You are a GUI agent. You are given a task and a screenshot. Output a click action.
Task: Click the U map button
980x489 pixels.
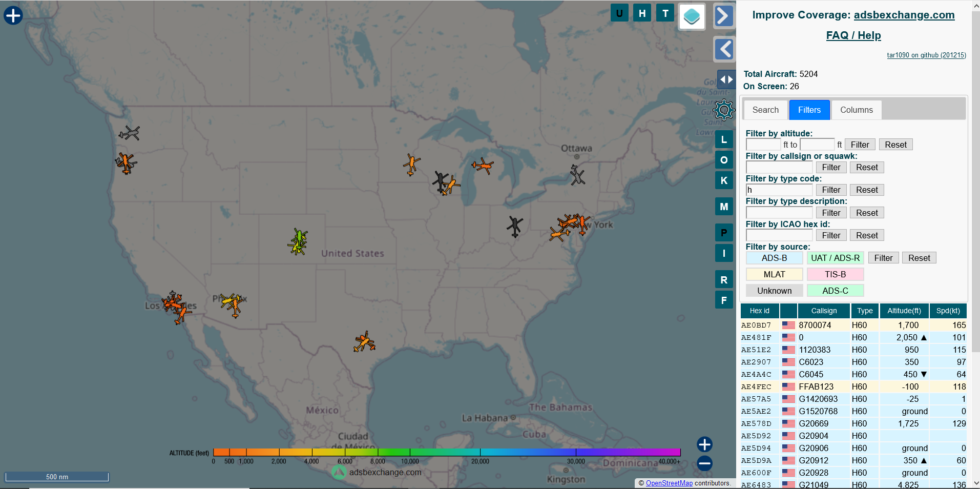pos(619,13)
